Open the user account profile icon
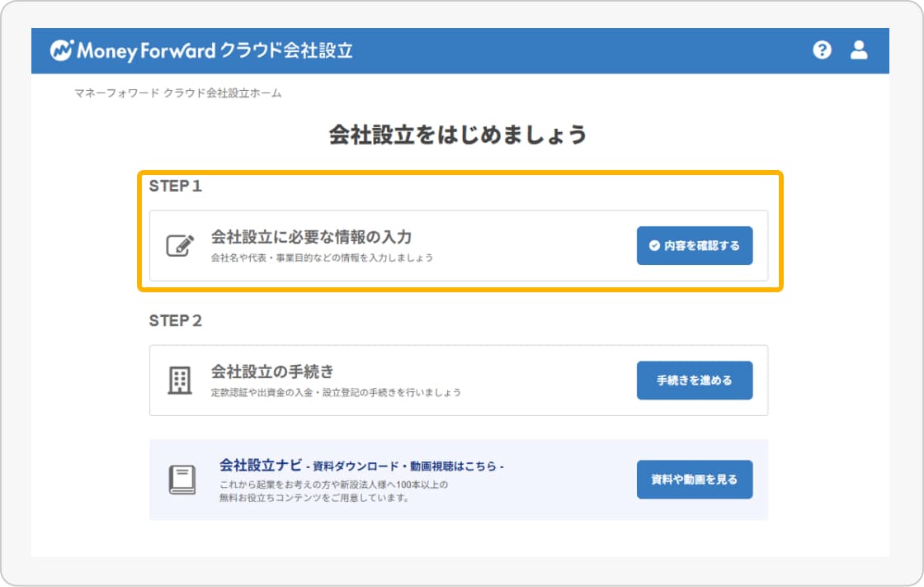The height and width of the screenshot is (587, 924). click(859, 50)
